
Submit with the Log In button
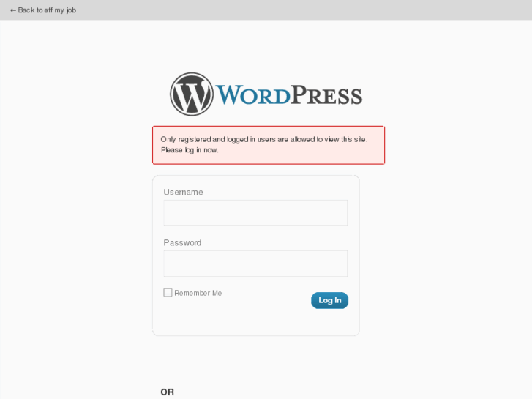[329, 300]
